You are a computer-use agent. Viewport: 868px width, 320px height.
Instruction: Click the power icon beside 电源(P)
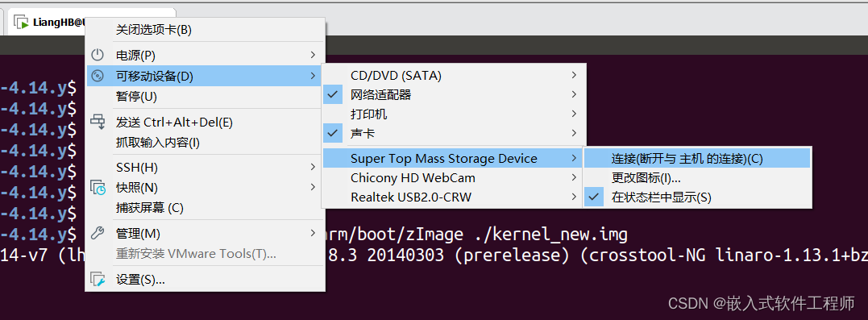tap(98, 55)
